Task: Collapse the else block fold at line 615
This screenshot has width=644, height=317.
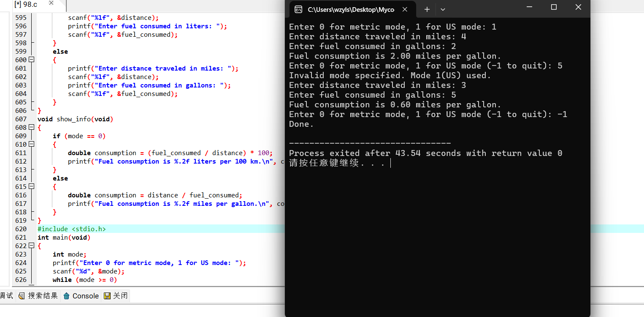Action: point(31,187)
